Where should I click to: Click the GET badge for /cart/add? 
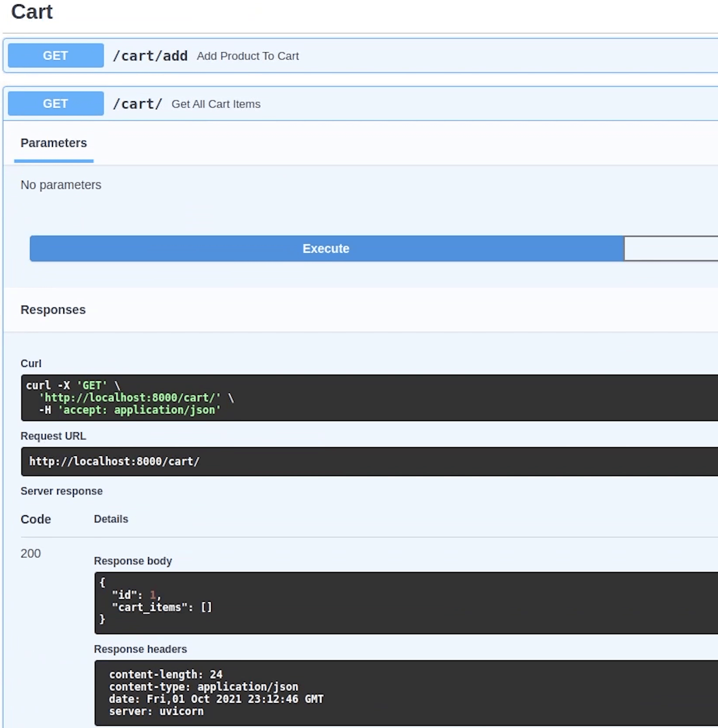(x=55, y=55)
